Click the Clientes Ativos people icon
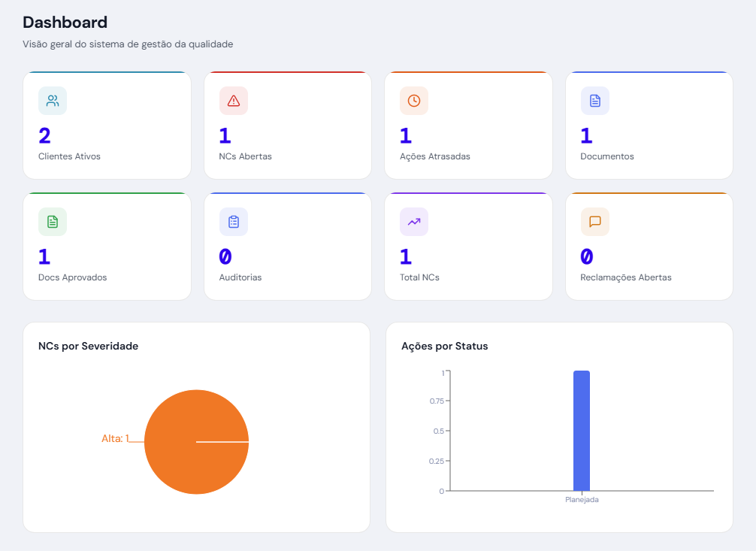This screenshot has width=756, height=551. click(53, 100)
